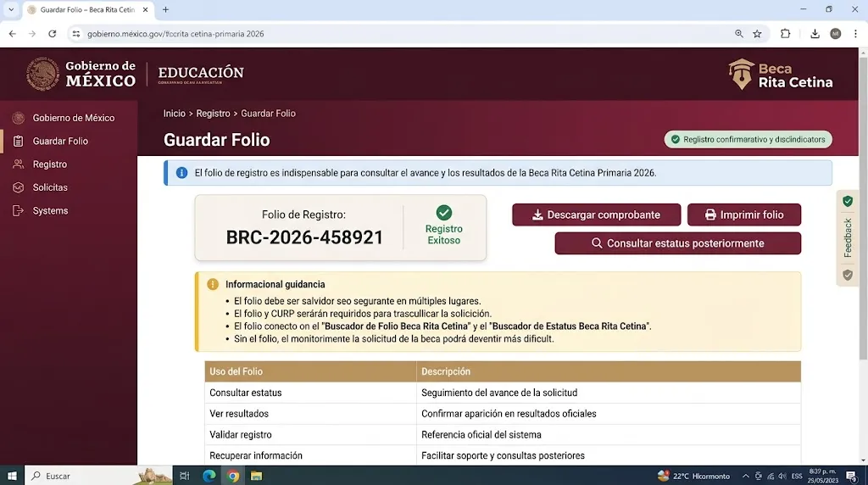
Task: Select the Guardar Folio – Beca Rita Cetina tab
Action: (88, 10)
